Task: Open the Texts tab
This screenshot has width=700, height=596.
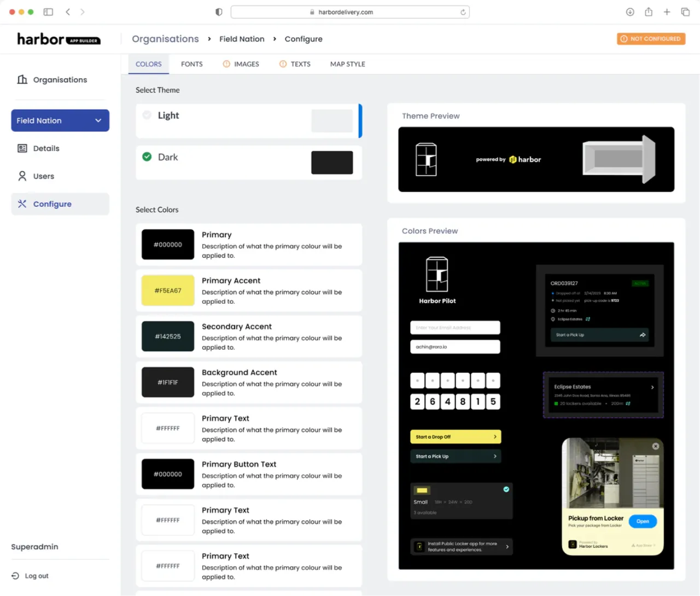Action: [x=295, y=64]
